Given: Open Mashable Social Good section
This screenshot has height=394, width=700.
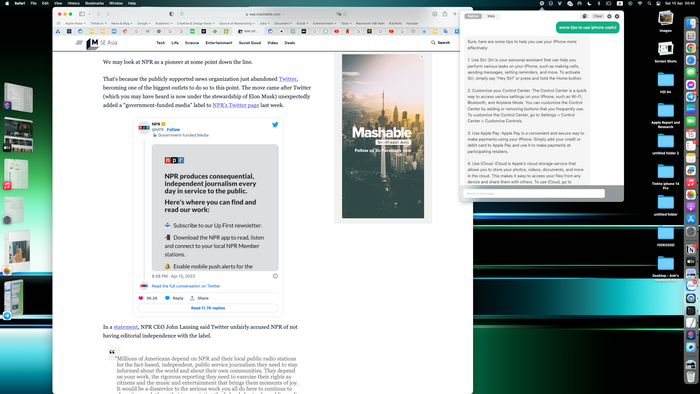Looking at the screenshot, I should tap(250, 43).
